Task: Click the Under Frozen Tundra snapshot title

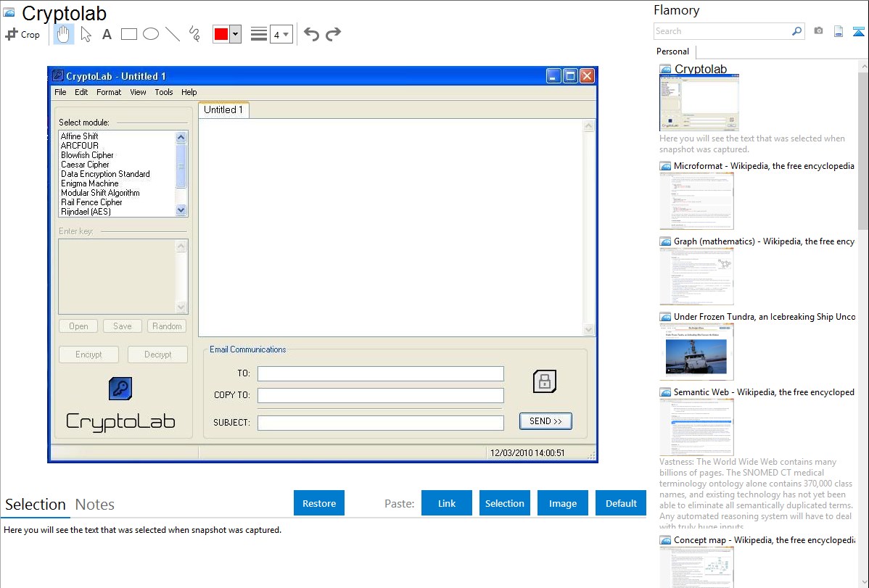Action: [x=765, y=316]
